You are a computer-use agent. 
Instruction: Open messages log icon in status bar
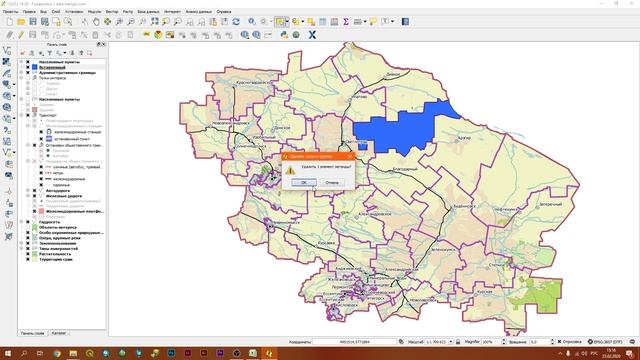tap(632, 342)
